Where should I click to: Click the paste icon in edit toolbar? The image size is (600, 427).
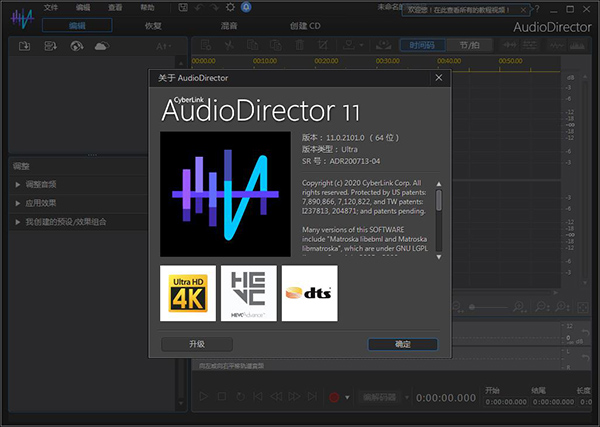(276, 45)
